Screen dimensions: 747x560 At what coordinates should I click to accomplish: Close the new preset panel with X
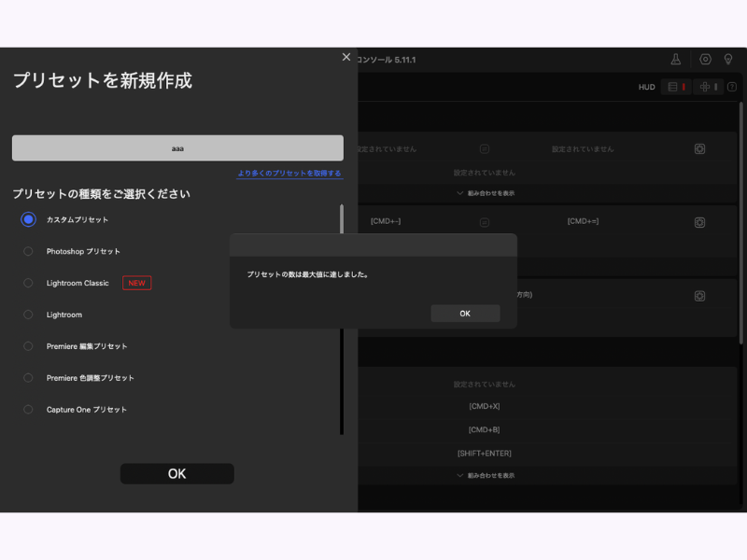pos(346,57)
